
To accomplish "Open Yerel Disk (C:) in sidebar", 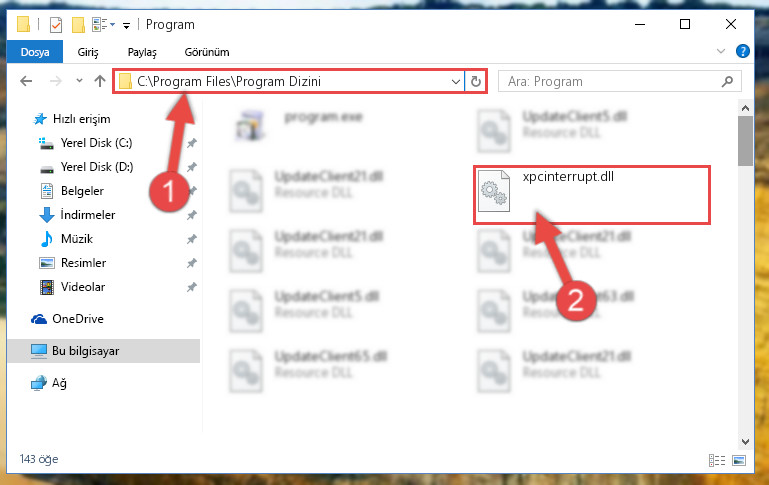I will click(x=96, y=143).
